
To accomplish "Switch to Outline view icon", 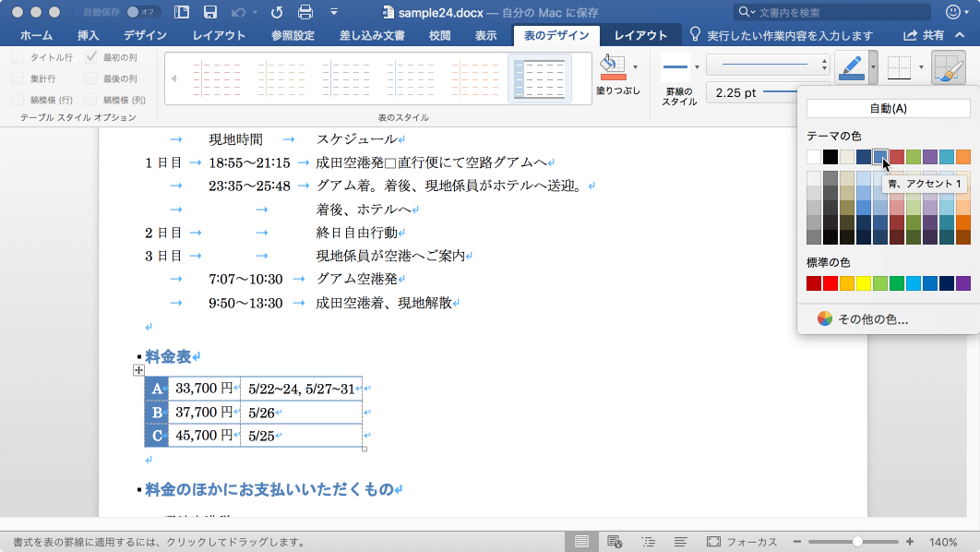I will tap(648, 541).
